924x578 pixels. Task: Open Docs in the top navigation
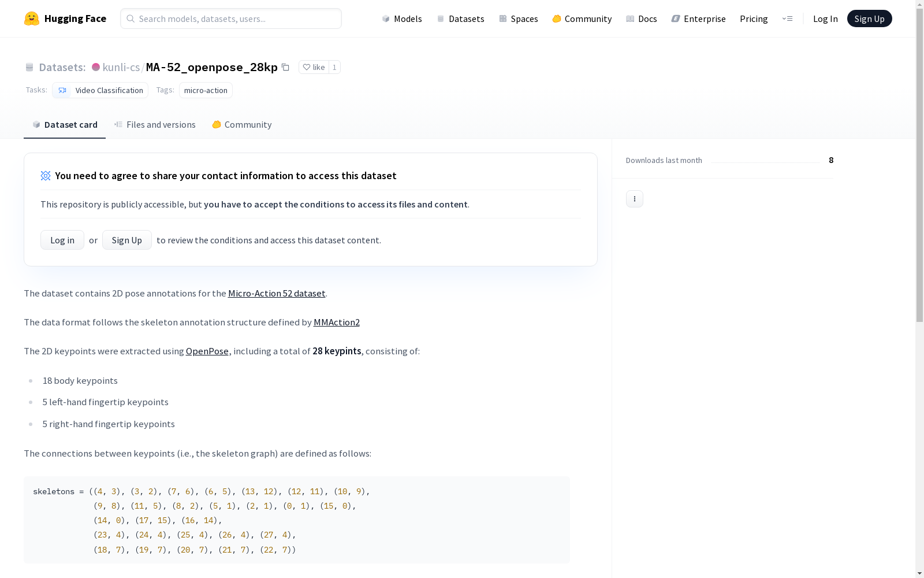coord(642,18)
